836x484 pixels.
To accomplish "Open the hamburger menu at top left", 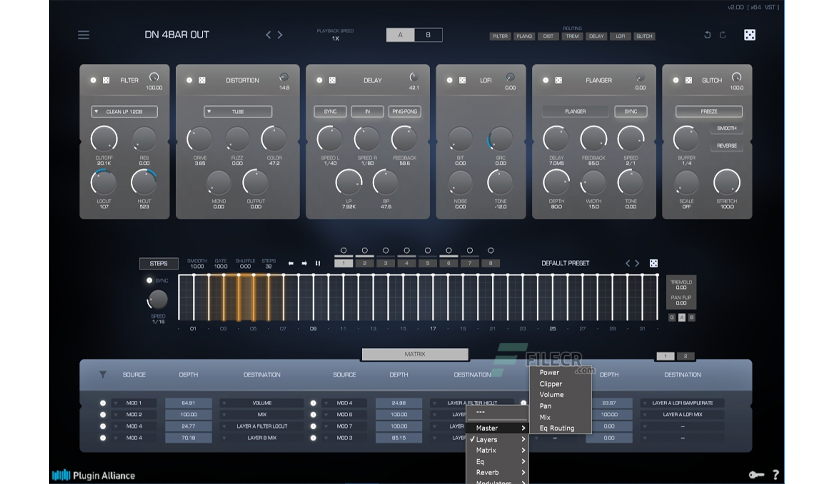I will pyautogui.click(x=83, y=35).
